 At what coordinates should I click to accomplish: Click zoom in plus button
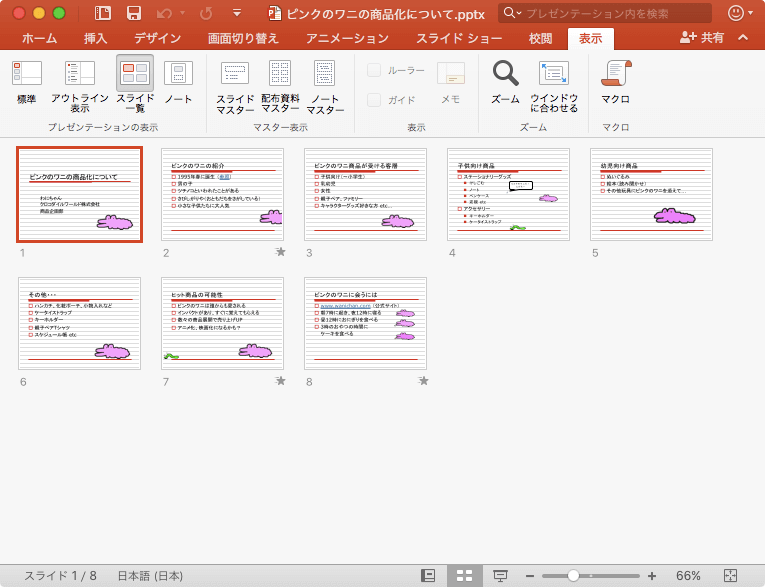coord(651,576)
